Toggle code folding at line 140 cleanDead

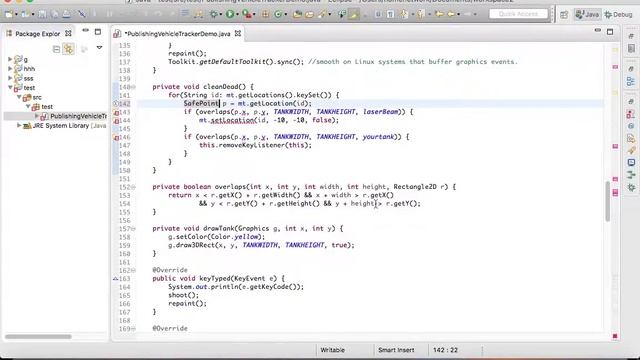pos(133,87)
